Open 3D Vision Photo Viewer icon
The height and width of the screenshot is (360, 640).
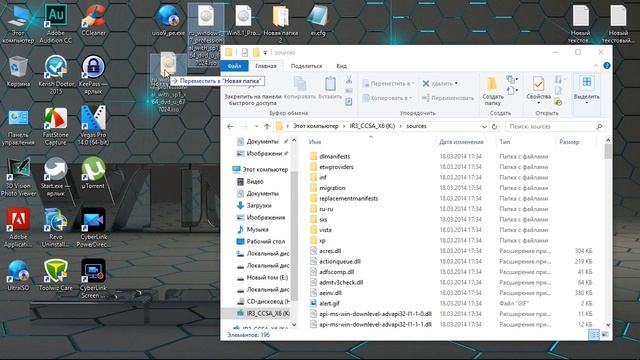[18, 177]
